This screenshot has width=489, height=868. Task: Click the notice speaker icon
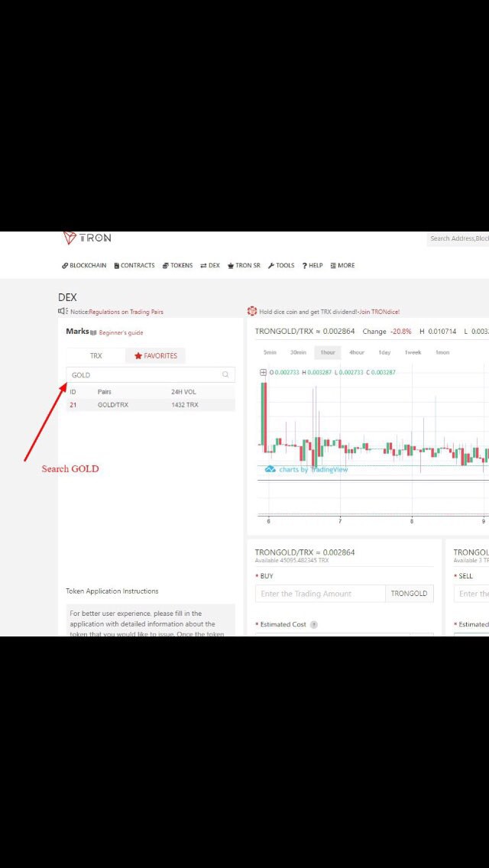pyautogui.click(x=63, y=312)
